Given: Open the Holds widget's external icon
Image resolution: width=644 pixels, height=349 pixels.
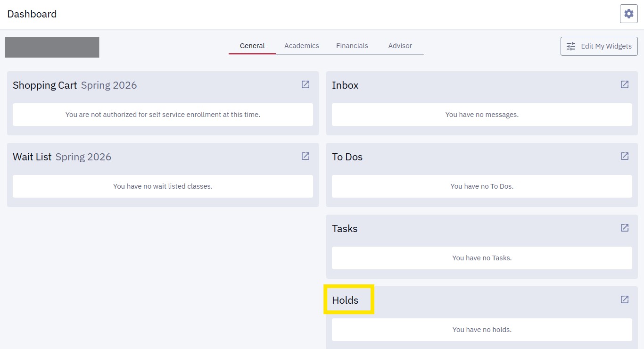Looking at the screenshot, I should (625, 299).
